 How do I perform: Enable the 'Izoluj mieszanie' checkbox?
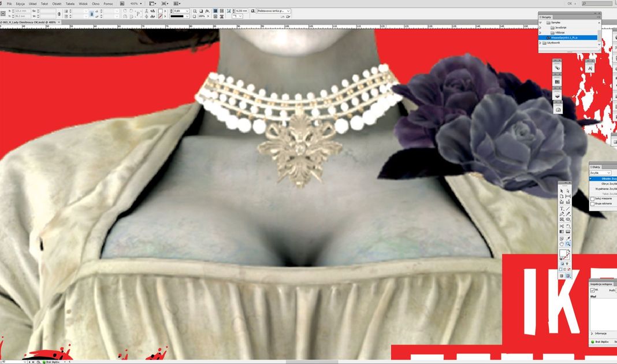tap(592, 199)
